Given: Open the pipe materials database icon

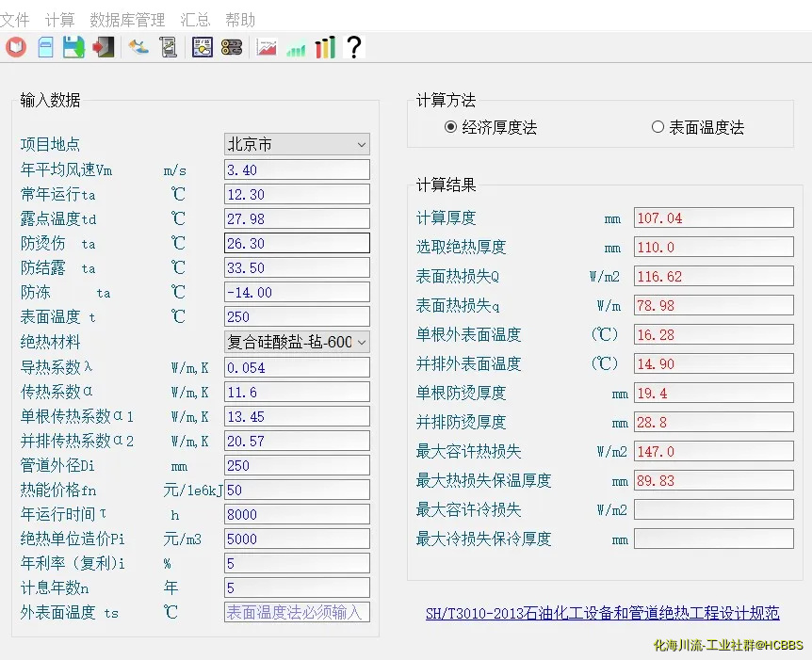Looking at the screenshot, I should click(232, 48).
